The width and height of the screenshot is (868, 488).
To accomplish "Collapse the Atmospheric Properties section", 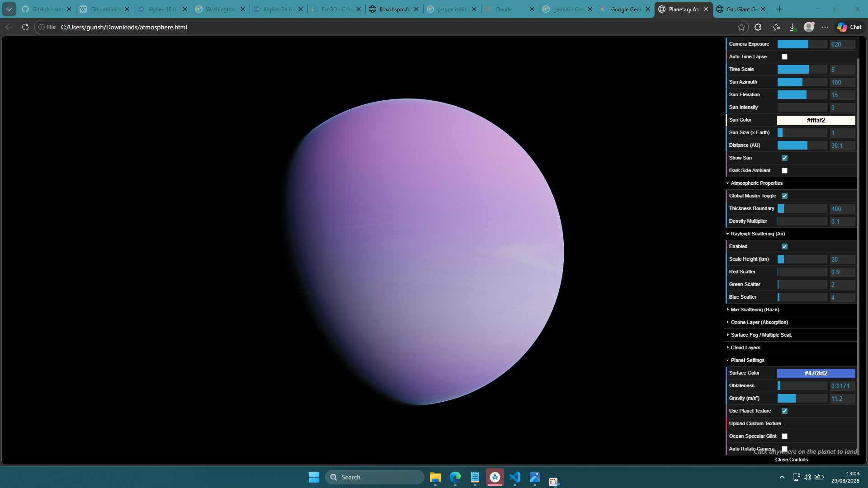I will click(756, 183).
